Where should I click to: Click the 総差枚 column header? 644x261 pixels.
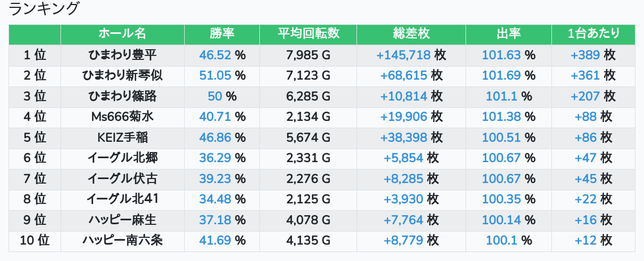click(x=411, y=34)
